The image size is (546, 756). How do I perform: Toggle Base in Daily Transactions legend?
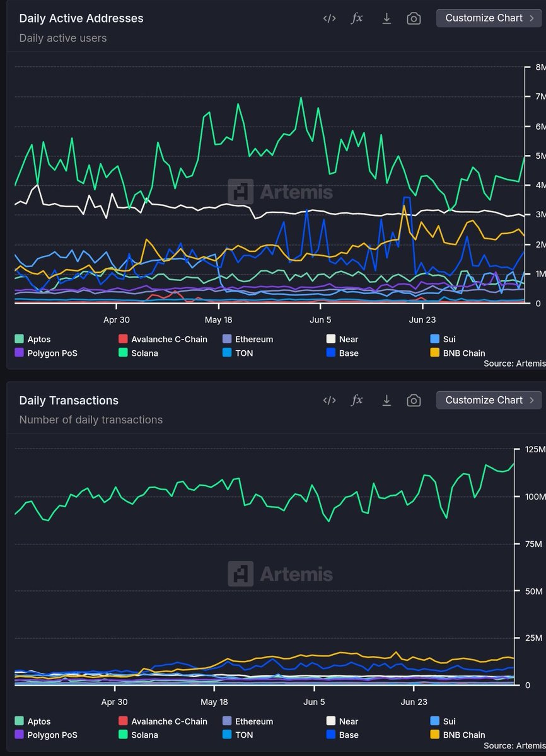click(342, 735)
